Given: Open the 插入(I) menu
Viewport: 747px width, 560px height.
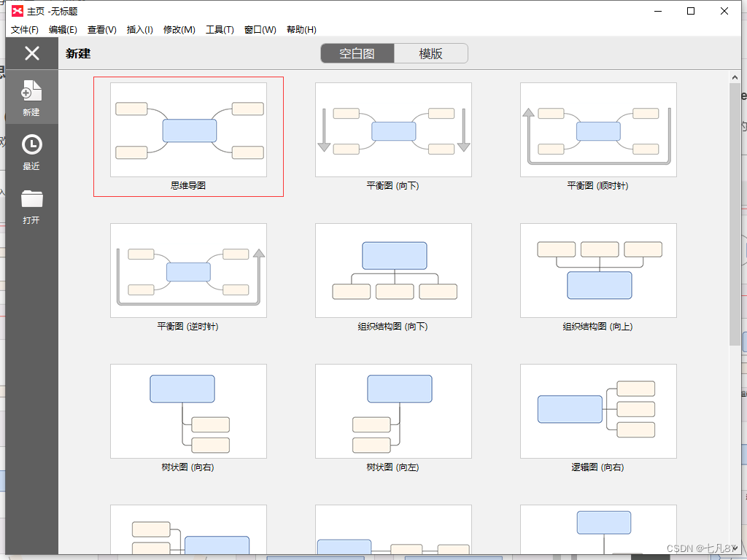Looking at the screenshot, I should pyautogui.click(x=139, y=29).
